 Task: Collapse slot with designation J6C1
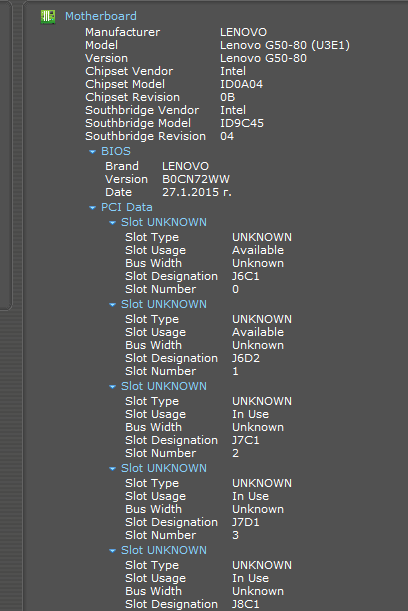tap(112, 223)
